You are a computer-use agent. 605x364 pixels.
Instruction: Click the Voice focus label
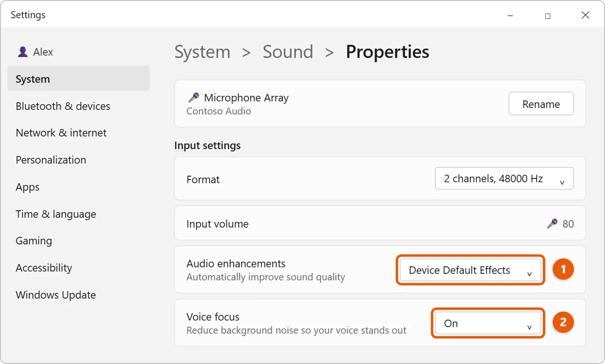[213, 316]
